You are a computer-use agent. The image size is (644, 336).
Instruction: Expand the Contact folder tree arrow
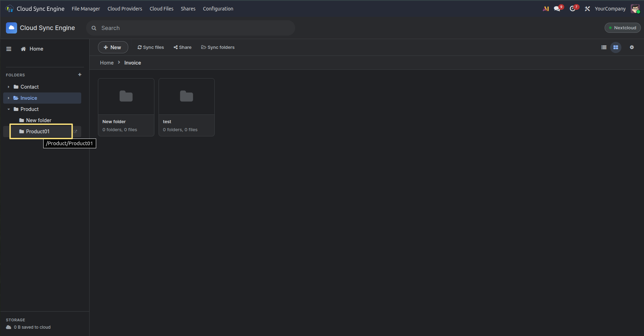(x=9, y=87)
